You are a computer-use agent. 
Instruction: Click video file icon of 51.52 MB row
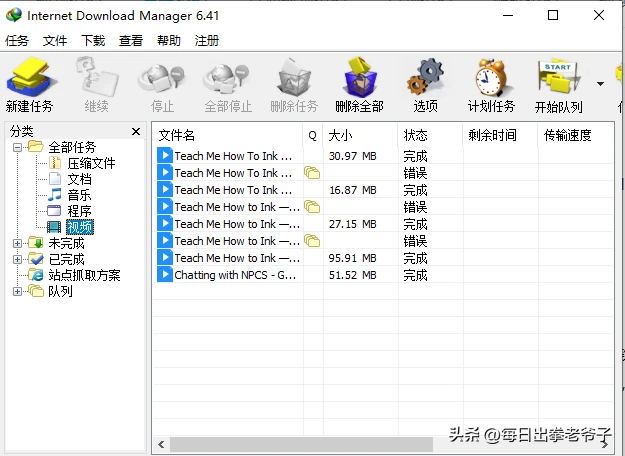(x=165, y=275)
